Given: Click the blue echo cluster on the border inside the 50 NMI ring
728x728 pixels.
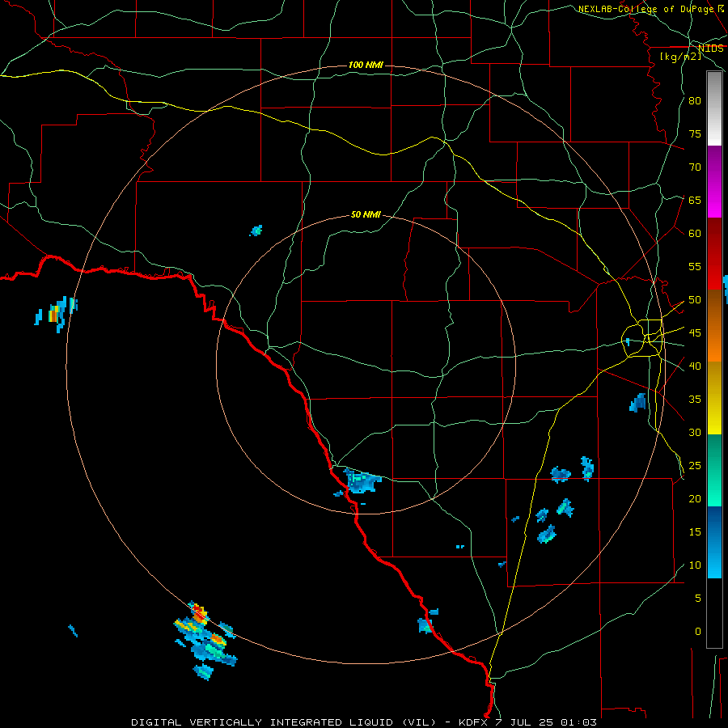Looking at the screenshot, I should pyautogui.click(x=362, y=481).
